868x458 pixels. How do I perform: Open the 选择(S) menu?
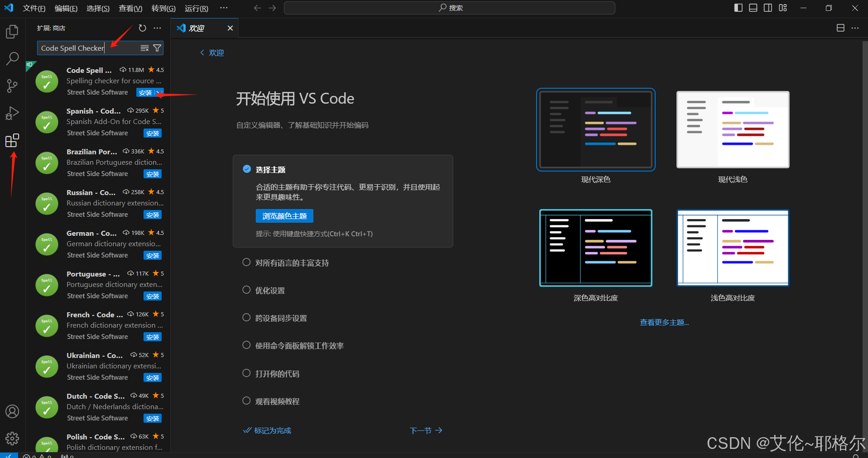[x=98, y=8]
